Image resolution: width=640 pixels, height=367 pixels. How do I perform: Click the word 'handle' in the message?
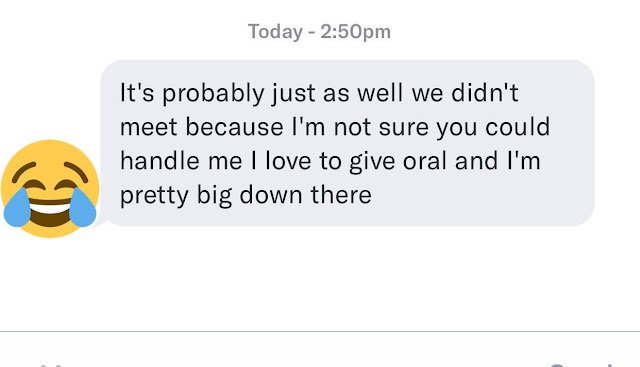pyautogui.click(x=160, y=160)
